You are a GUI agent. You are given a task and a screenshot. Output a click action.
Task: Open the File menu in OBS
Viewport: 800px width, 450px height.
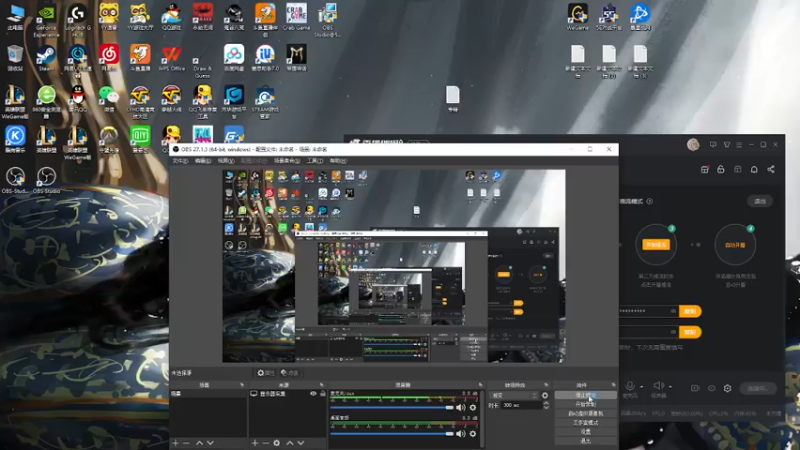pos(180,160)
